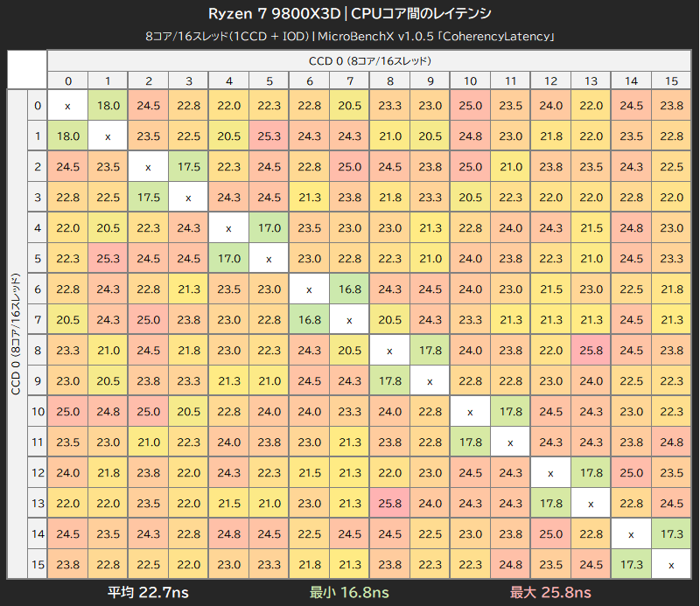Select column header 10
700x606 pixels.
[x=470, y=80]
